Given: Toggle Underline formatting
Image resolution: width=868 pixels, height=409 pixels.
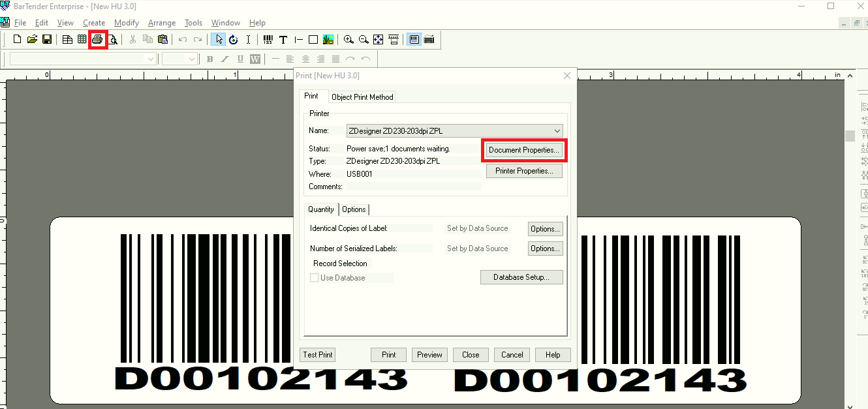Looking at the screenshot, I should click(x=240, y=59).
